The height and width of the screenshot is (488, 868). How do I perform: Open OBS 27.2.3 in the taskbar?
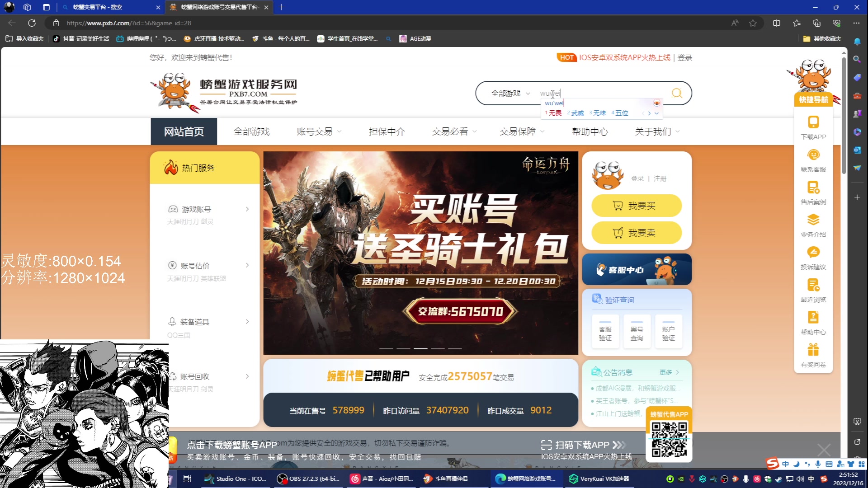[308, 479]
